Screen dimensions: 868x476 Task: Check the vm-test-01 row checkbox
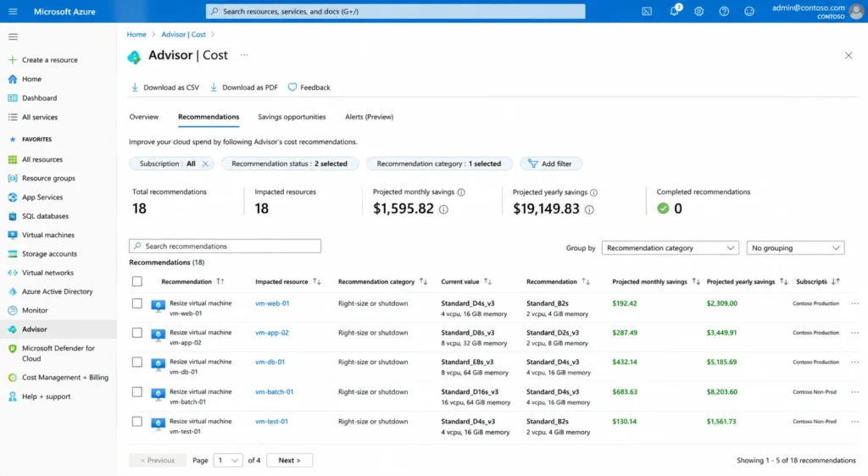point(137,421)
